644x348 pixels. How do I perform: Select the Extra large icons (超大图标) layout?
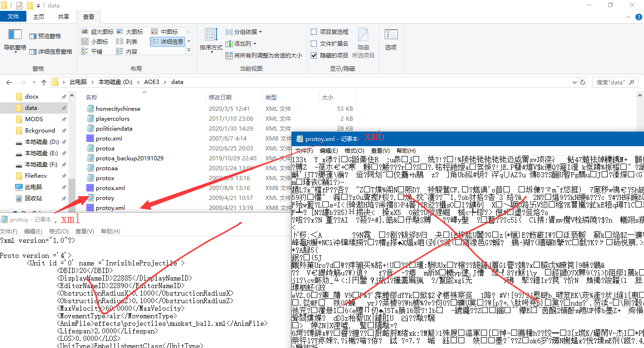click(x=98, y=32)
